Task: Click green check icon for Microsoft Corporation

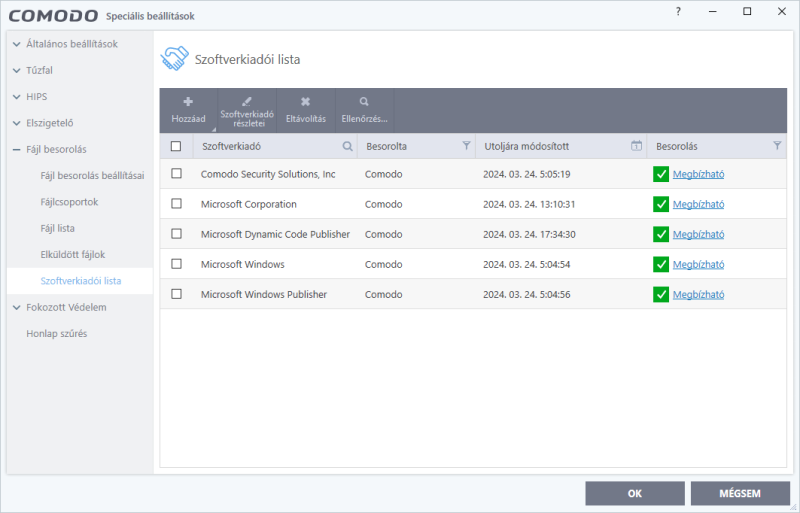Action: 661,204
